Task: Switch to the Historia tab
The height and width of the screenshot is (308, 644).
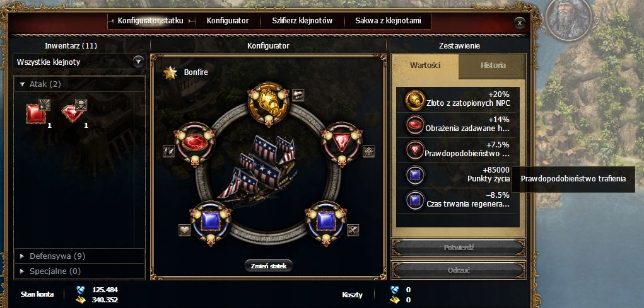Action: 492,66
